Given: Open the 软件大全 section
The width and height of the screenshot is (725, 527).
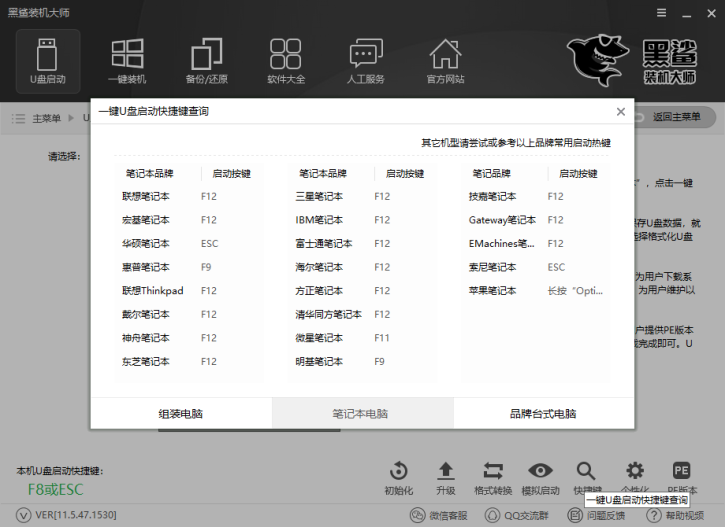Looking at the screenshot, I should pos(286,60).
